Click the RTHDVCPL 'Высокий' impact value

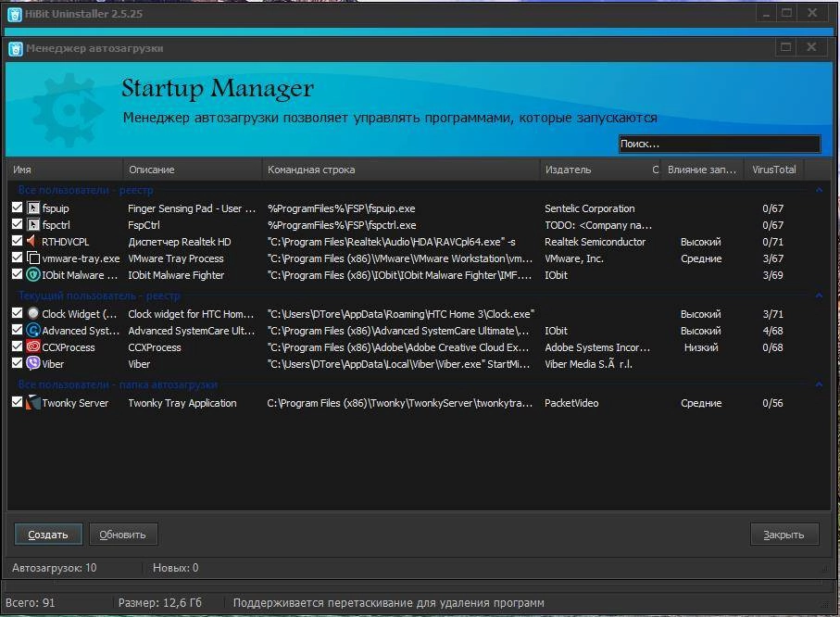click(x=701, y=242)
